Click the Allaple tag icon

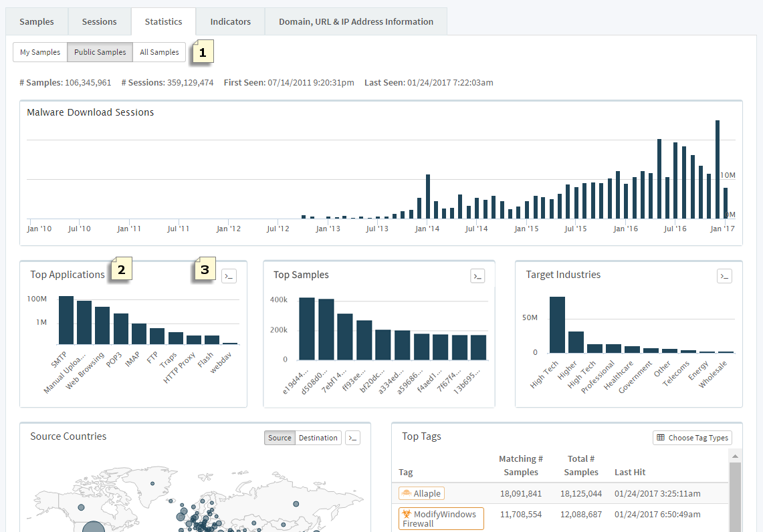(x=407, y=494)
